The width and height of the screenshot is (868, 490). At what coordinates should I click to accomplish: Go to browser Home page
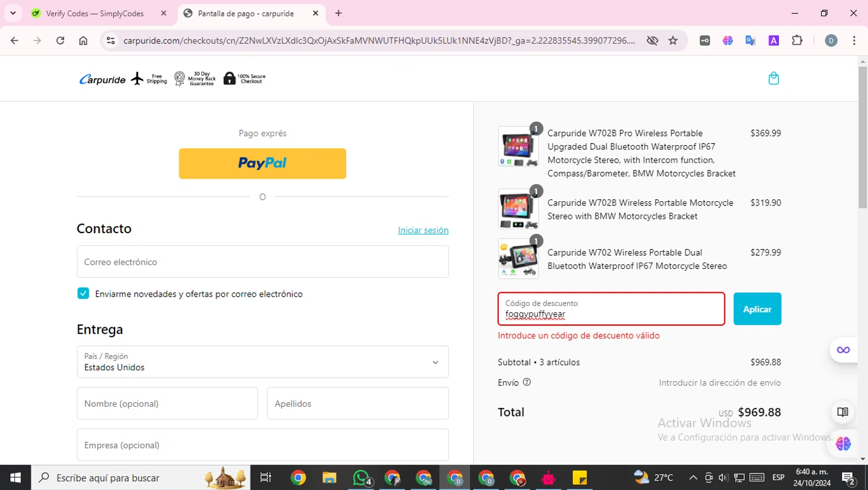point(83,40)
